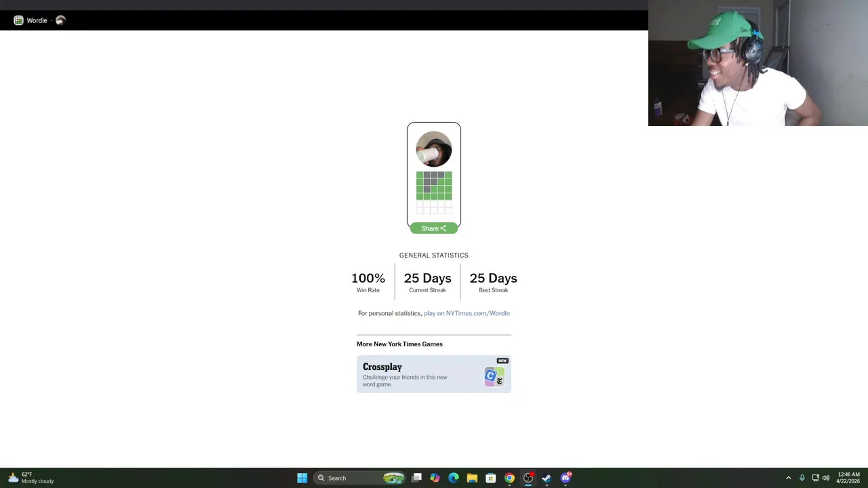Click the completed Wordle grid thumbnail
The height and width of the screenshot is (488, 868).
(434, 192)
